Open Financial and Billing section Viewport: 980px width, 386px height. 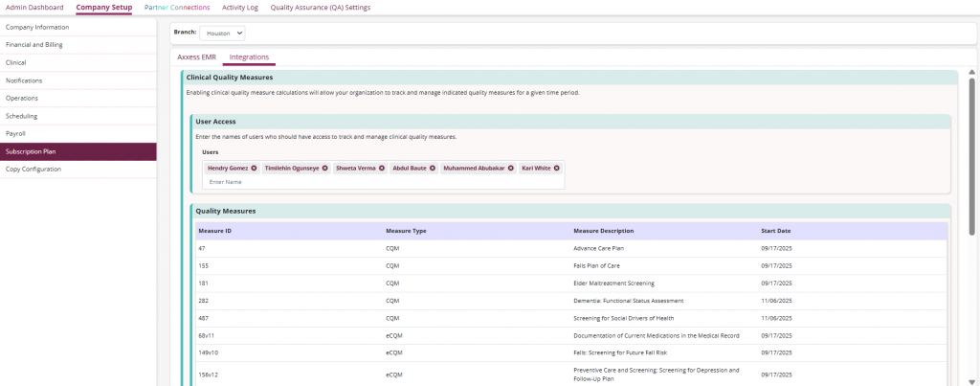34,44
